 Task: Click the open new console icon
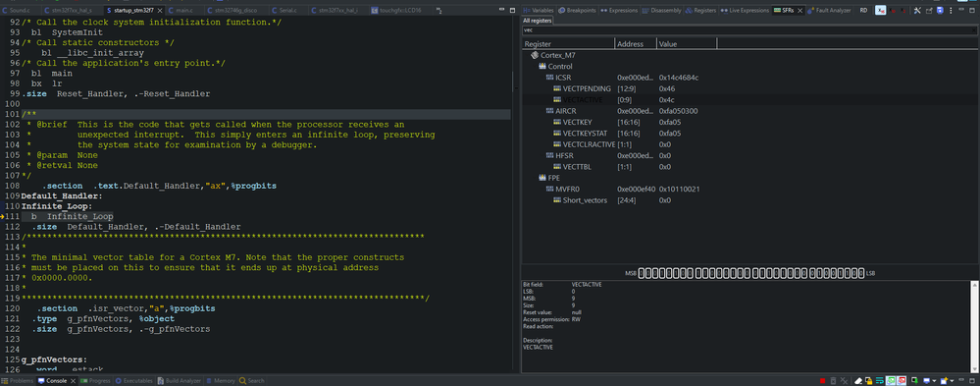945,381
